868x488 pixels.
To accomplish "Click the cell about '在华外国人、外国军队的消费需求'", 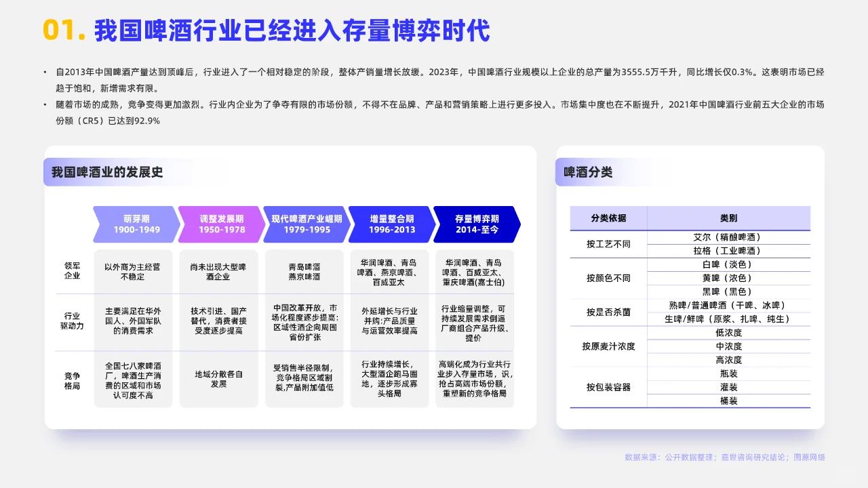I will pyautogui.click(x=133, y=321).
